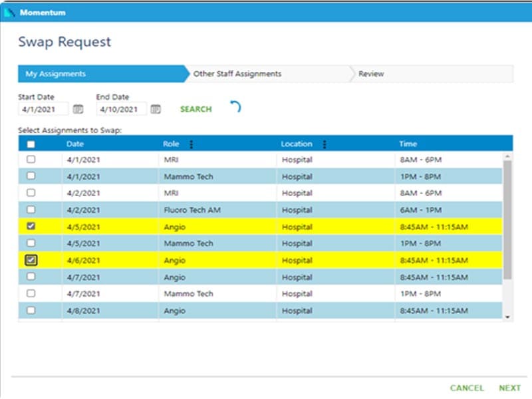This screenshot has width=532, height=399.
Task: Click the 4/8/2021 date cell
Action: click(84, 311)
